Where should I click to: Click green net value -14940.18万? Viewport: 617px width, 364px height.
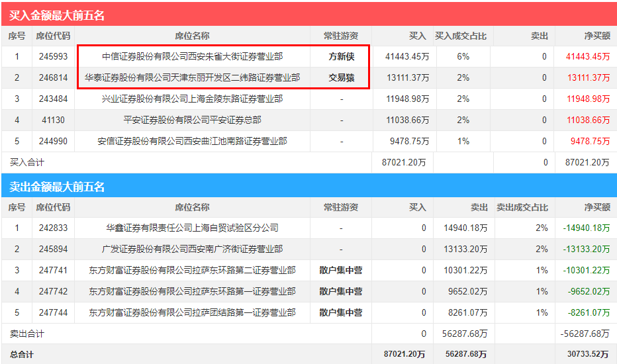(587, 228)
